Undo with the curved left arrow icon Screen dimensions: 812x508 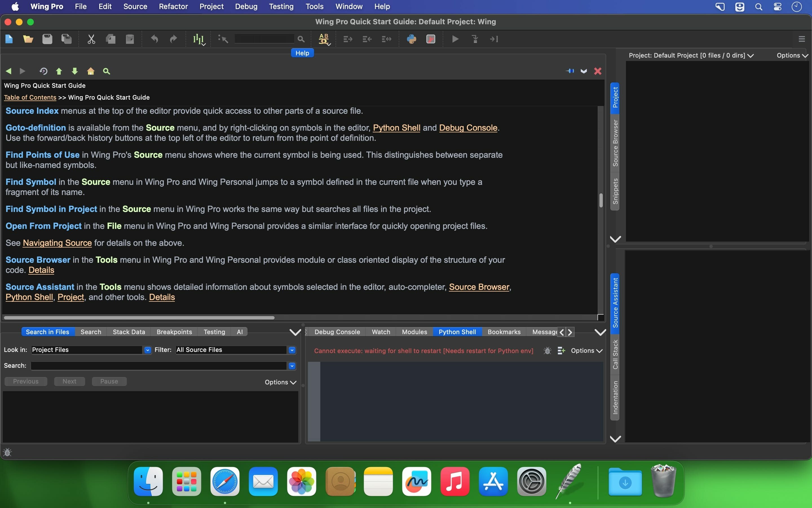pyautogui.click(x=154, y=39)
